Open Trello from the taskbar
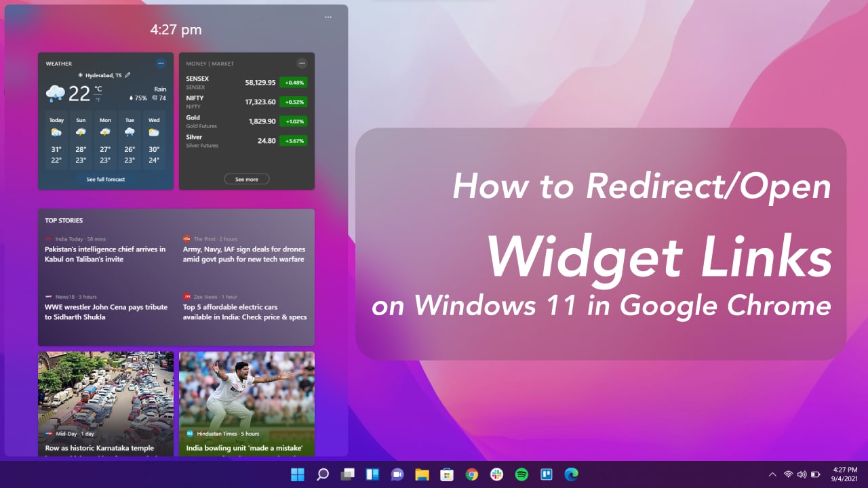The width and height of the screenshot is (868, 488). (x=547, y=474)
